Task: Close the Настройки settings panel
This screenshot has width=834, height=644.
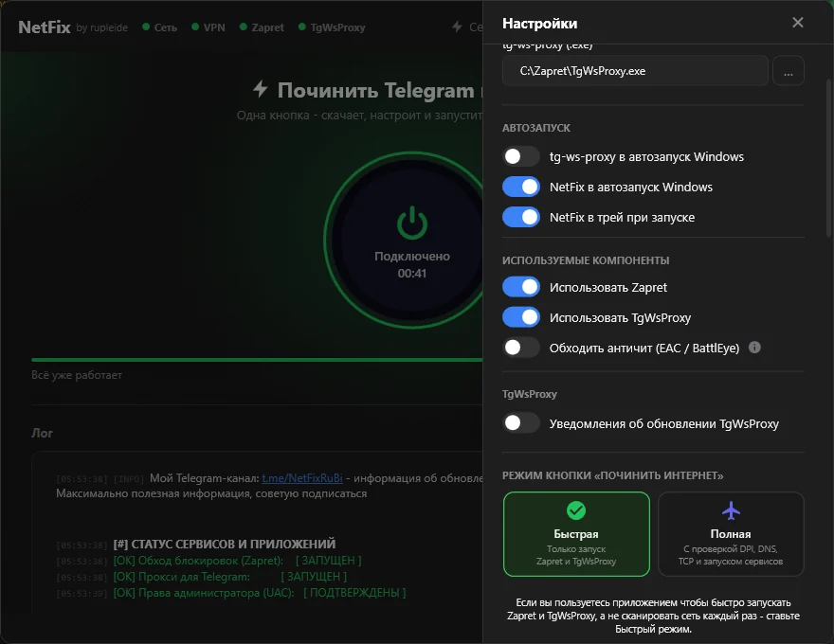Action: point(797,23)
